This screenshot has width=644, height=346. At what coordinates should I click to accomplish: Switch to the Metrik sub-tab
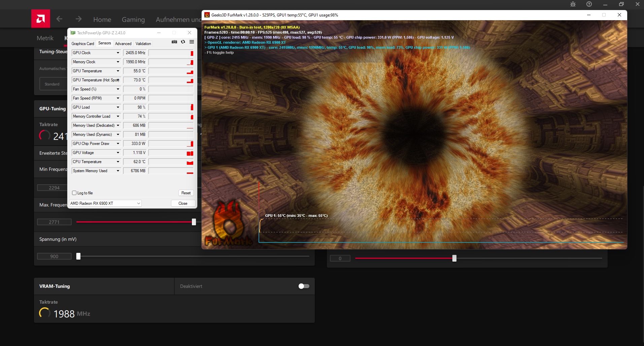coord(45,38)
